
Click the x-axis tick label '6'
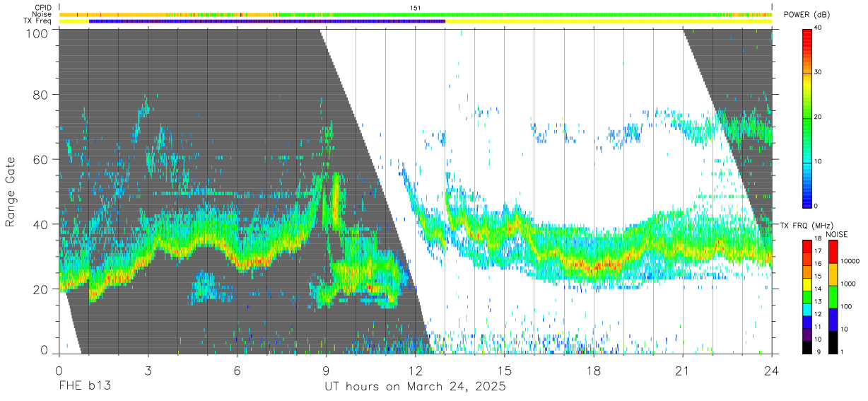tap(237, 371)
